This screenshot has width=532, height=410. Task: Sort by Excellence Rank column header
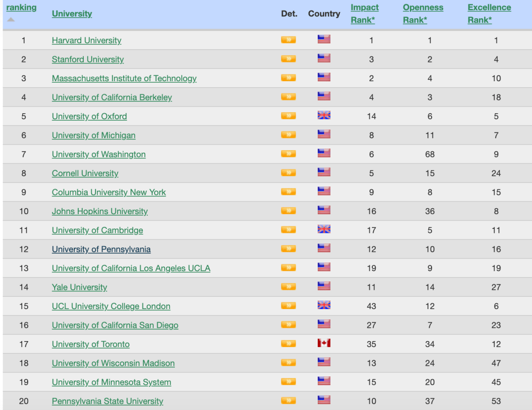point(489,14)
